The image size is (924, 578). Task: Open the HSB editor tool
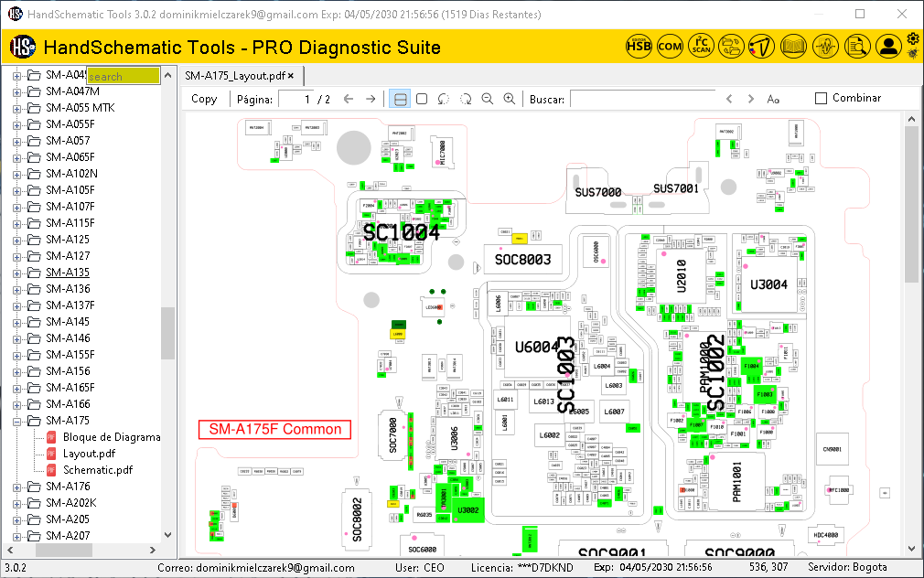coord(639,46)
